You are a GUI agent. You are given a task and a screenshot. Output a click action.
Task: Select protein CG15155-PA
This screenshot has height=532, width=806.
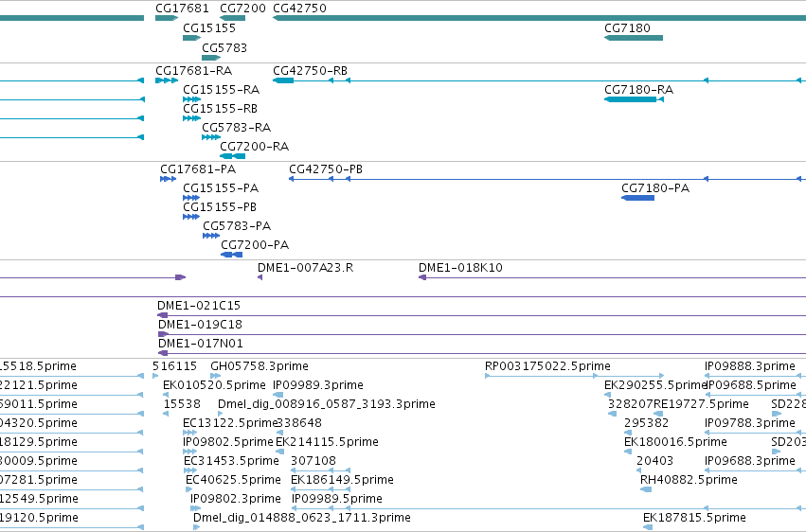pos(191,198)
